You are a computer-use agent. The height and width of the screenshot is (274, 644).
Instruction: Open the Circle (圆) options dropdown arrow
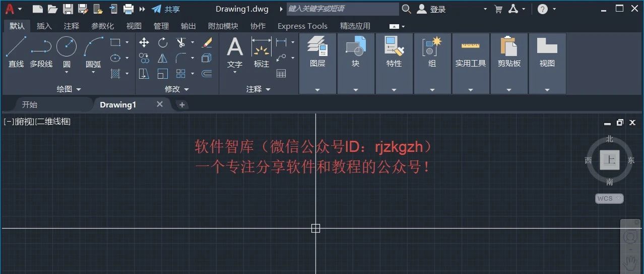tap(67, 72)
